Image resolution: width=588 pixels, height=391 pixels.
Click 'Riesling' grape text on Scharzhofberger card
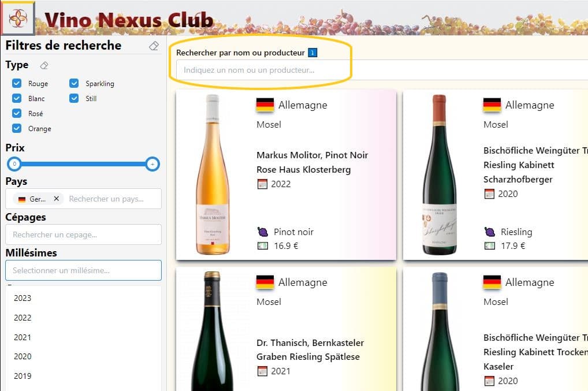click(516, 232)
